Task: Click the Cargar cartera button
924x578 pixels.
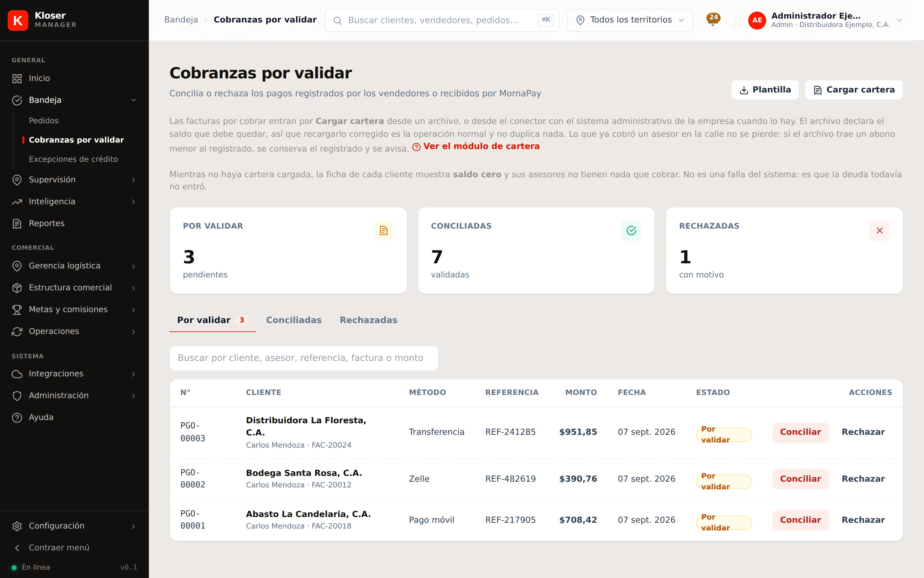Action: coord(854,90)
